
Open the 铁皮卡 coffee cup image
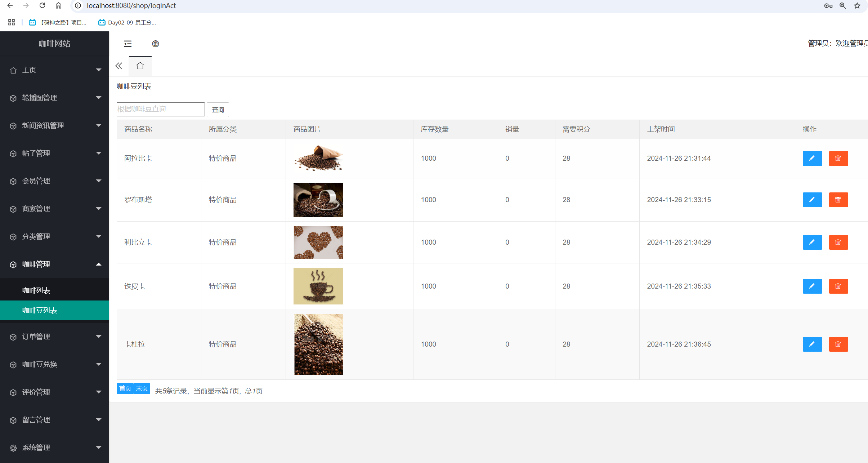318,286
